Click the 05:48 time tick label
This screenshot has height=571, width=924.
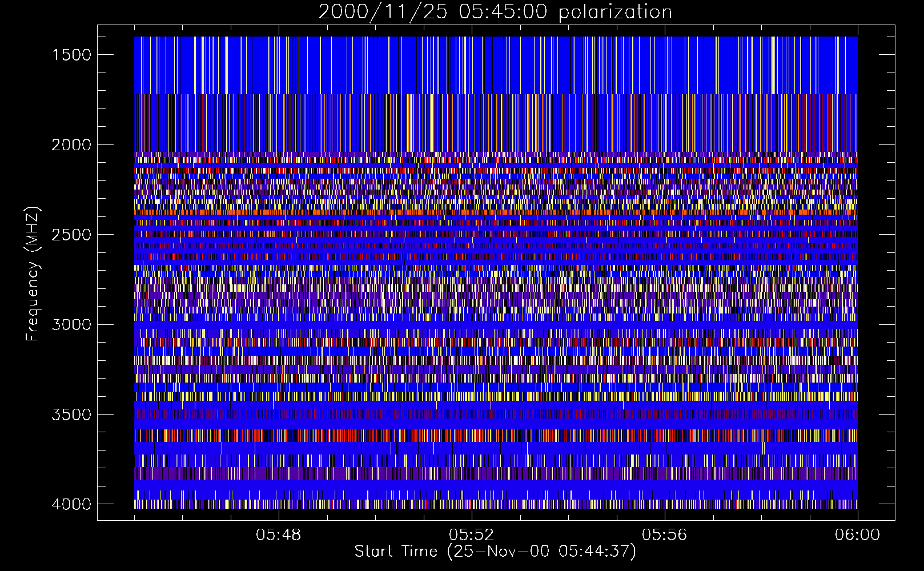279,535
